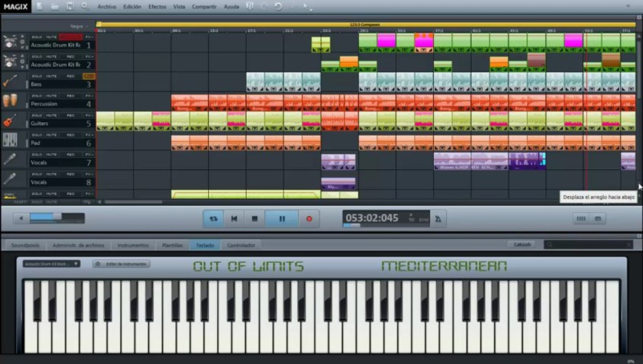
Task: Open project with the folder icon
Action: (x=55, y=7)
